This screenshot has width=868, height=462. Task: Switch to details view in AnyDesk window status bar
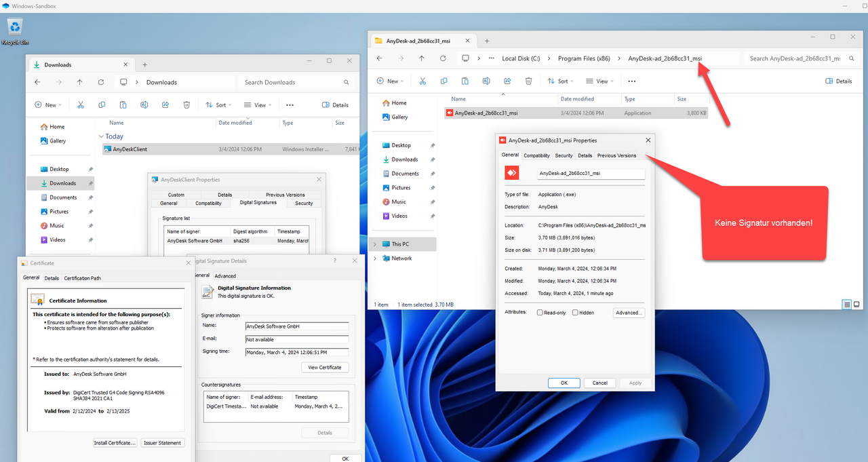pyautogui.click(x=846, y=304)
